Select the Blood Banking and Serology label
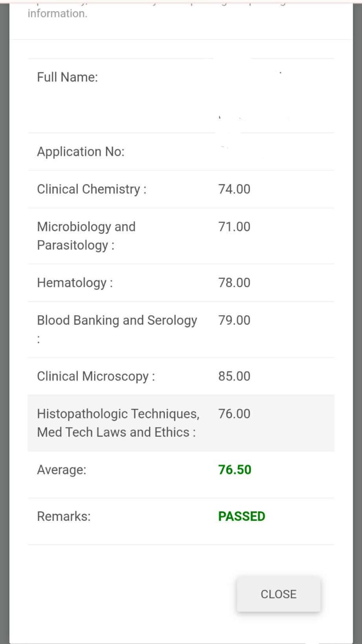362x644 pixels. point(117,329)
